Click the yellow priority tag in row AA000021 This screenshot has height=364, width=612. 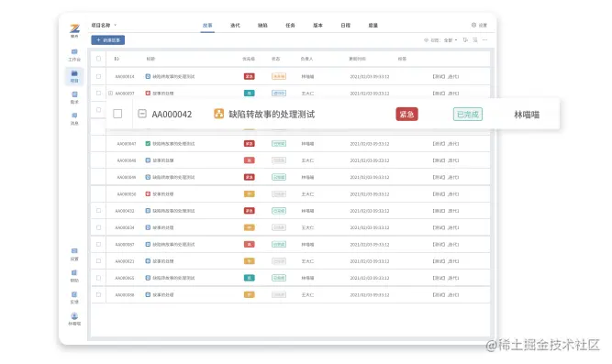pyautogui.click(x=249, y=261)
